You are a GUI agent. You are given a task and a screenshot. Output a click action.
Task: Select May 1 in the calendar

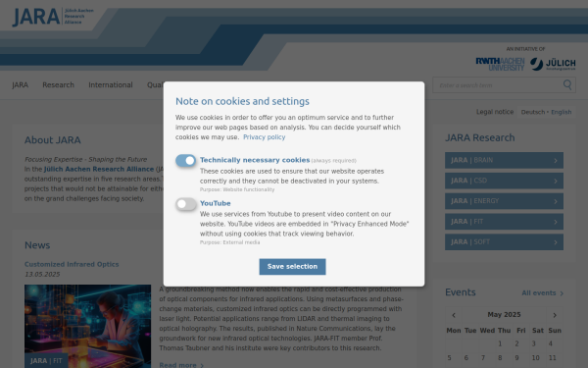[x=500, y=343]
